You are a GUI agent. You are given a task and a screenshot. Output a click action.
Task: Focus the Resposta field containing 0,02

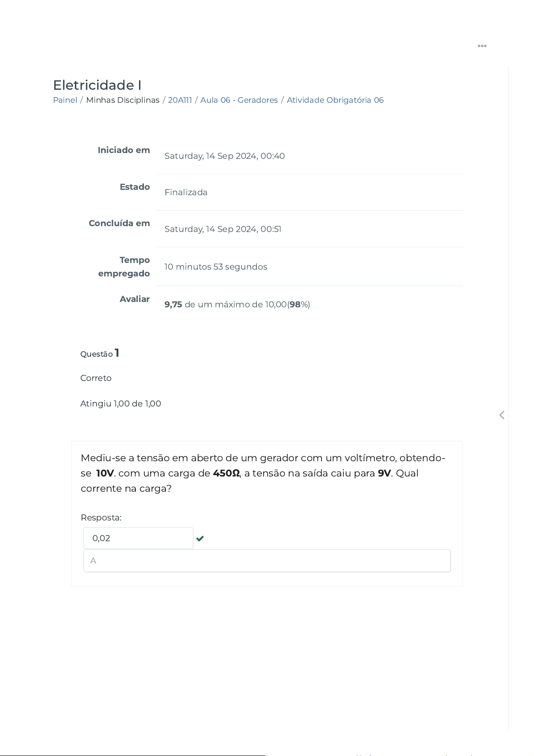point(138,538)
